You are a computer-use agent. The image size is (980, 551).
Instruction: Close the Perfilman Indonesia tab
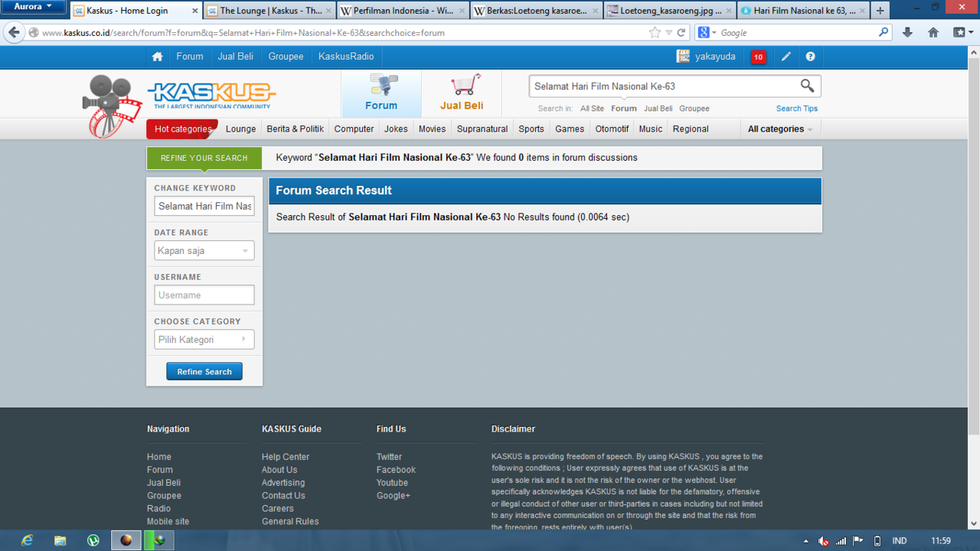tap(462, 11)
